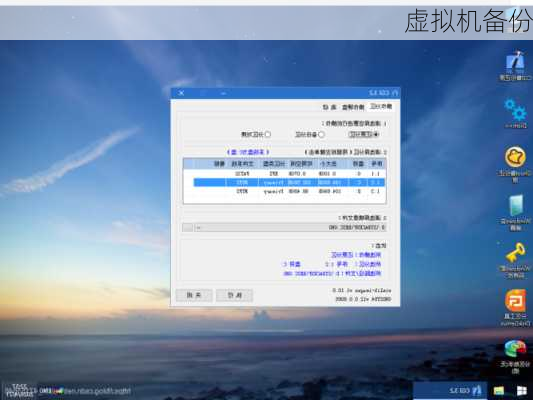Click the blue bracketed system-disk link above table

pos(248,152)
